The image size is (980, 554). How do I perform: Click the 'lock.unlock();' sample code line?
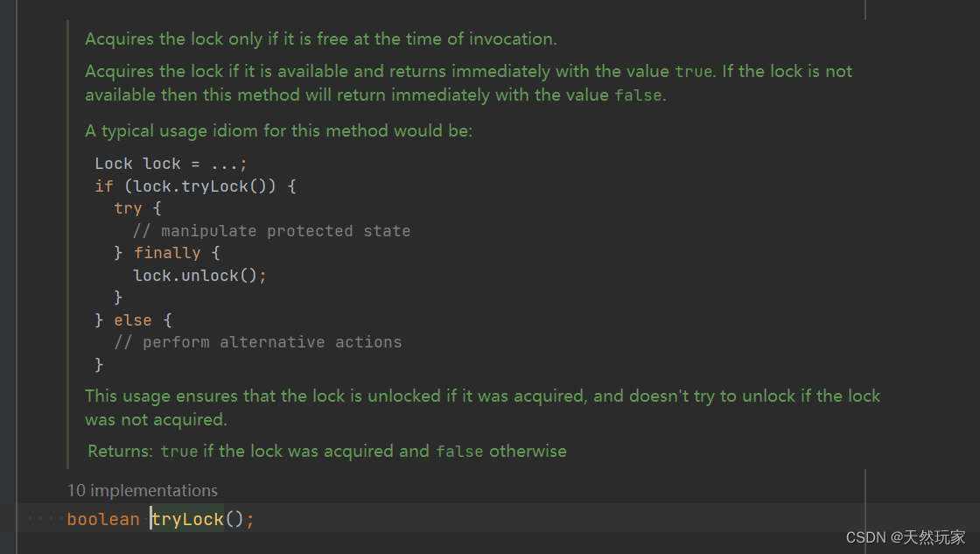[x=199, y=275]
